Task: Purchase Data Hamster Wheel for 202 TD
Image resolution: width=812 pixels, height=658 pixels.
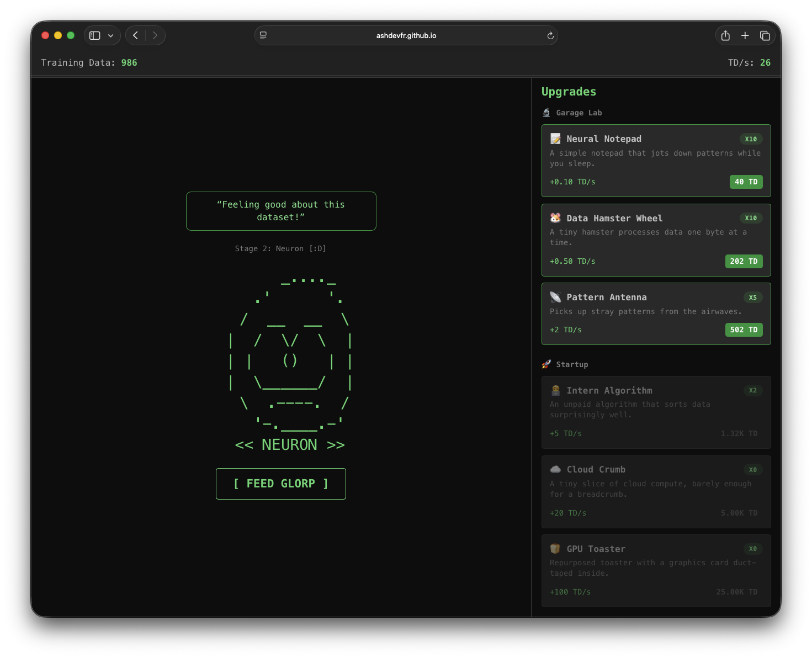Action: pos(744,262)
